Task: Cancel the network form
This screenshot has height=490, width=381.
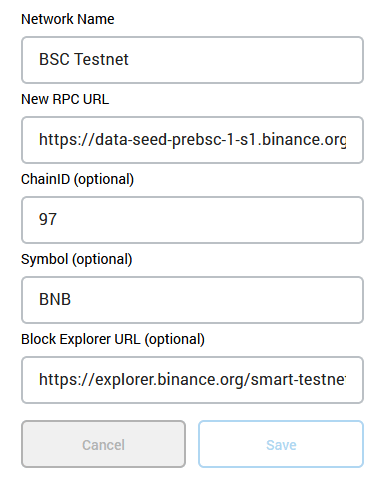Action: click(103, 444)
